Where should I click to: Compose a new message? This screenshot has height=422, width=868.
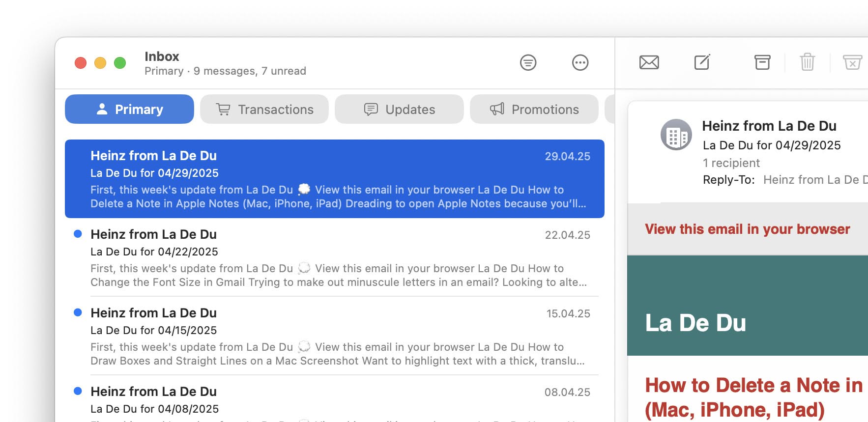[x=702, y=62]
